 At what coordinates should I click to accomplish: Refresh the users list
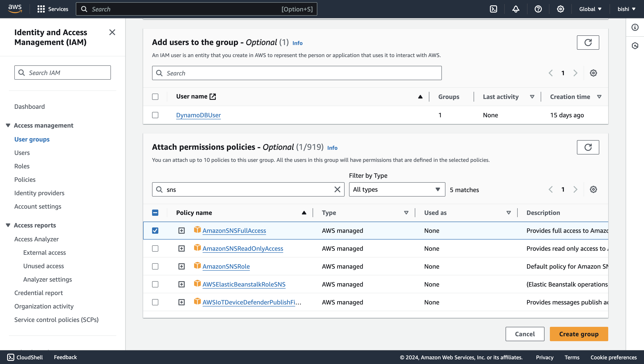588,43
